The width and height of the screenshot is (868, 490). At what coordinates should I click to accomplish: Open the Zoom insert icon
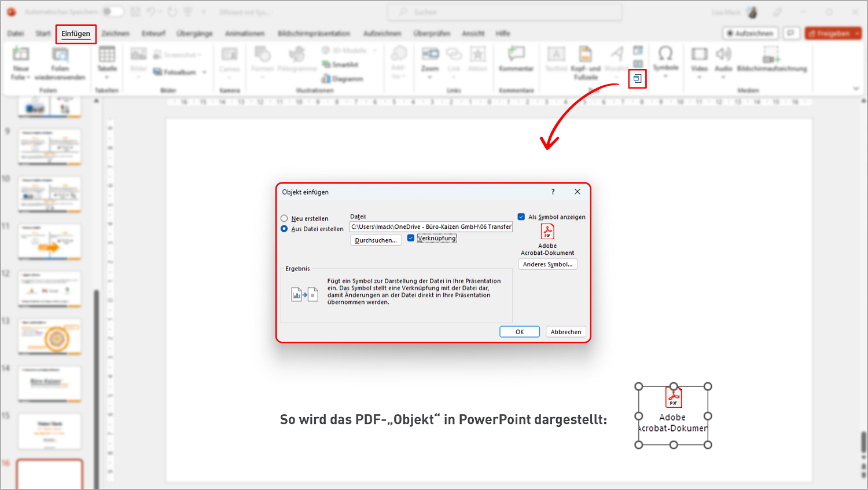pos(430,54)
